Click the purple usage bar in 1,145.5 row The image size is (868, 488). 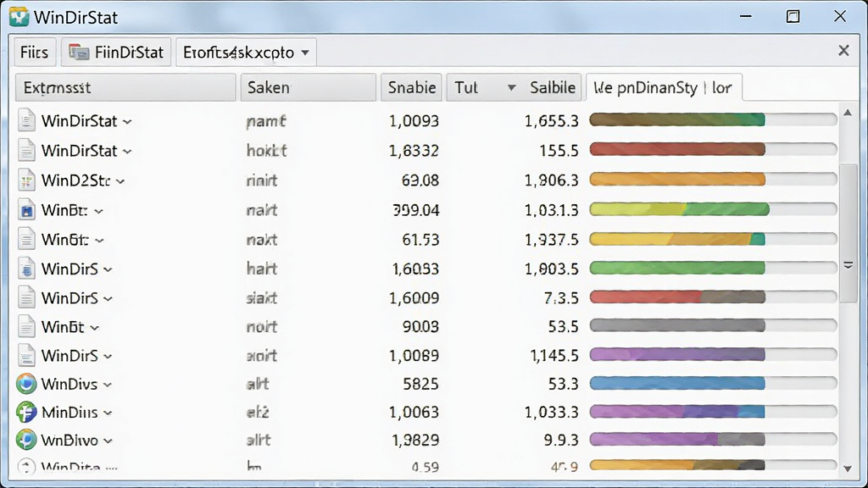point(677,354)
